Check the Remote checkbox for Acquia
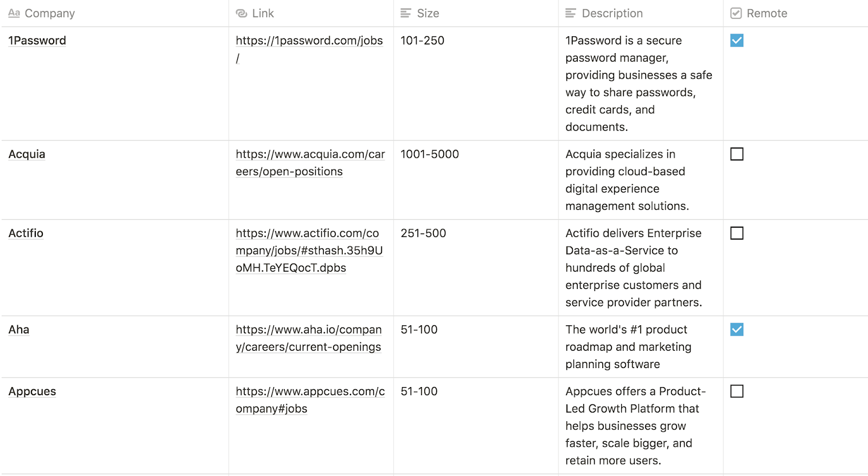The image size is (868, 476). click(737, 155)
